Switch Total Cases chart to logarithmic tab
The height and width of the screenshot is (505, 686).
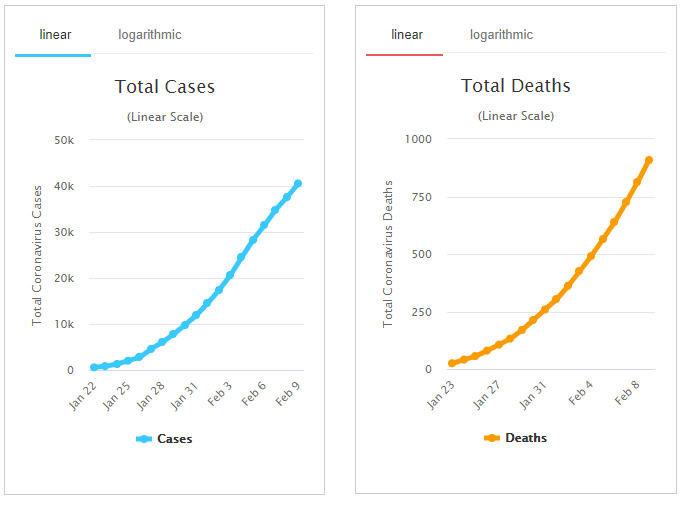tap(150, 35)
